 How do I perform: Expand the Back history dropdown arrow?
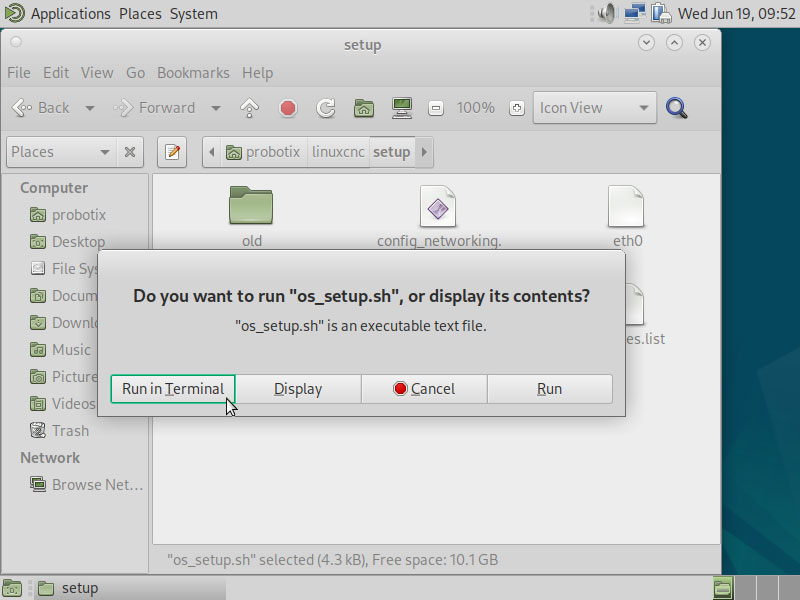(x=90, y=108)
